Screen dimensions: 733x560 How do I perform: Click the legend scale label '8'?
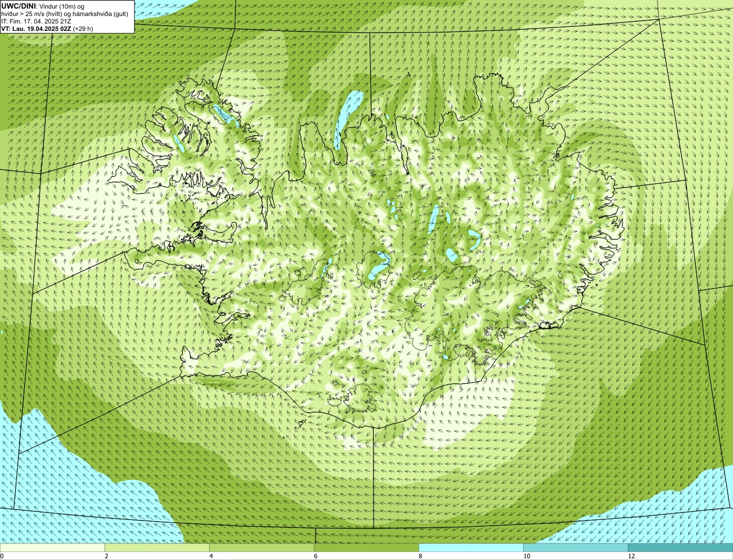tap(420, 556)
